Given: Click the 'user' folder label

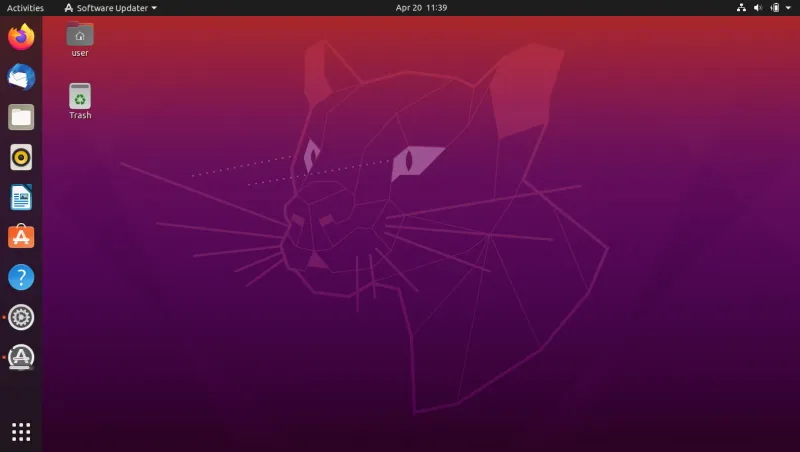Looking at the screenshot, I should click(80, 53).
